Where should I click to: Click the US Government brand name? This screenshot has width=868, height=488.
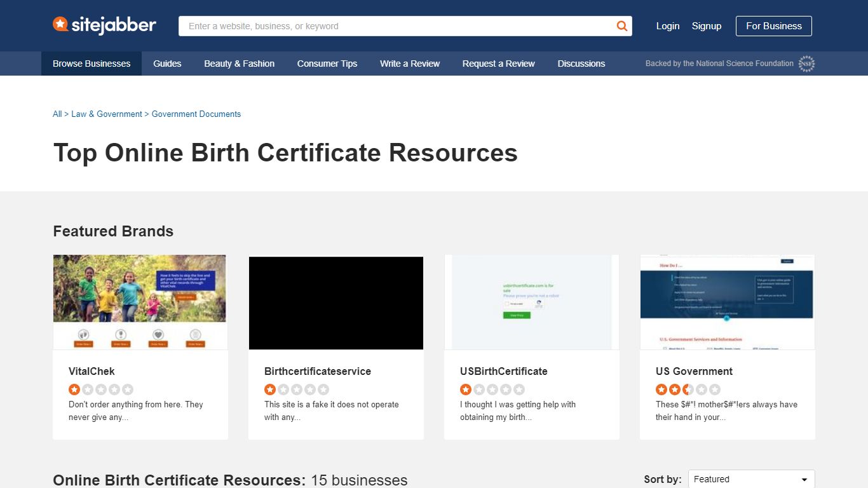click(694, 371)
